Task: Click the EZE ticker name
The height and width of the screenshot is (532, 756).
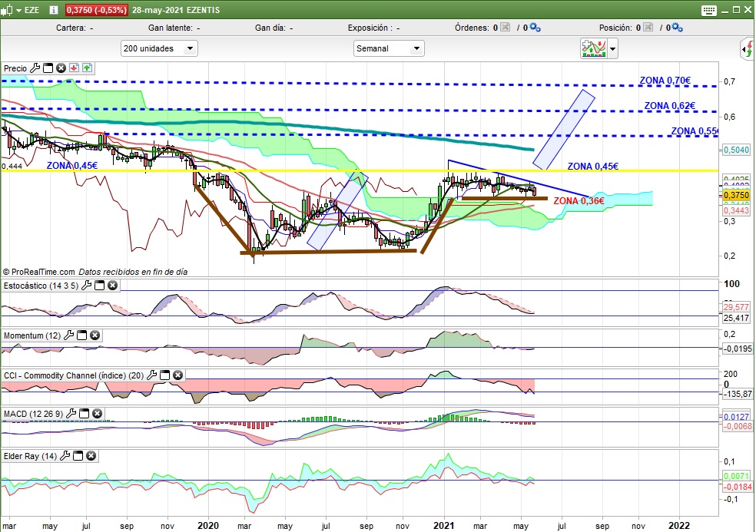Action: click(31, 10)
